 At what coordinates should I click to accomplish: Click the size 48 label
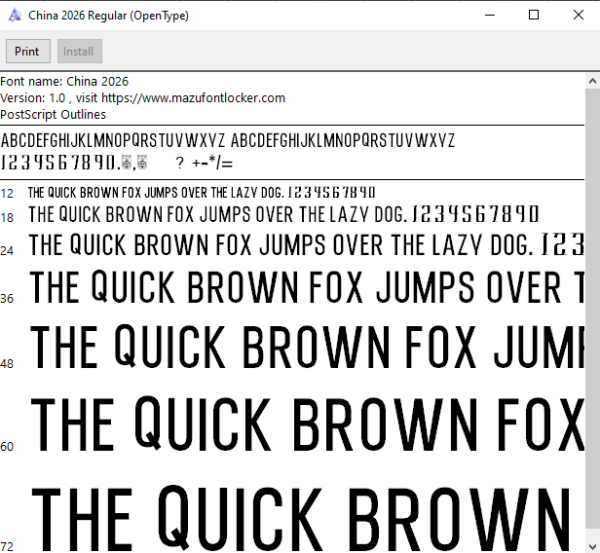click(7, 364)
